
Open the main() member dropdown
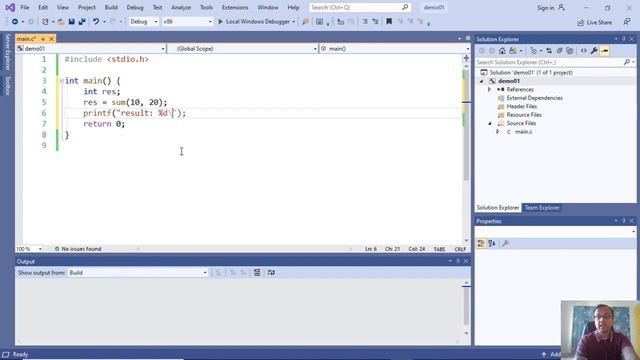click(x=395, y=49)
